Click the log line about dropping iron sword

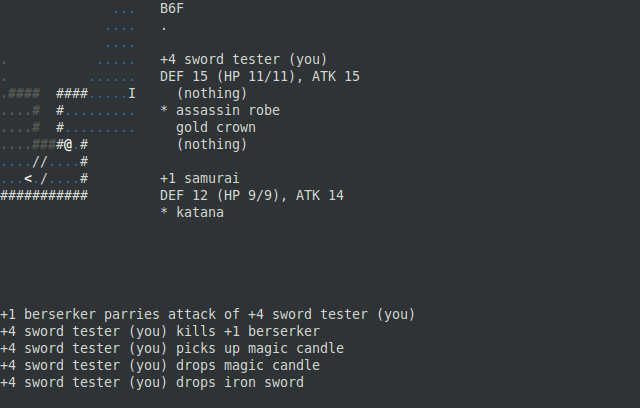point(152,382)
